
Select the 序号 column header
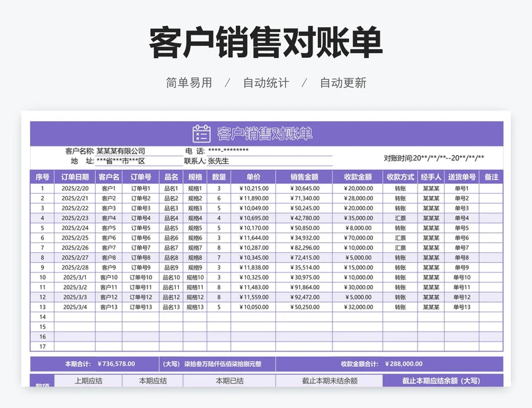click(43, 177)
